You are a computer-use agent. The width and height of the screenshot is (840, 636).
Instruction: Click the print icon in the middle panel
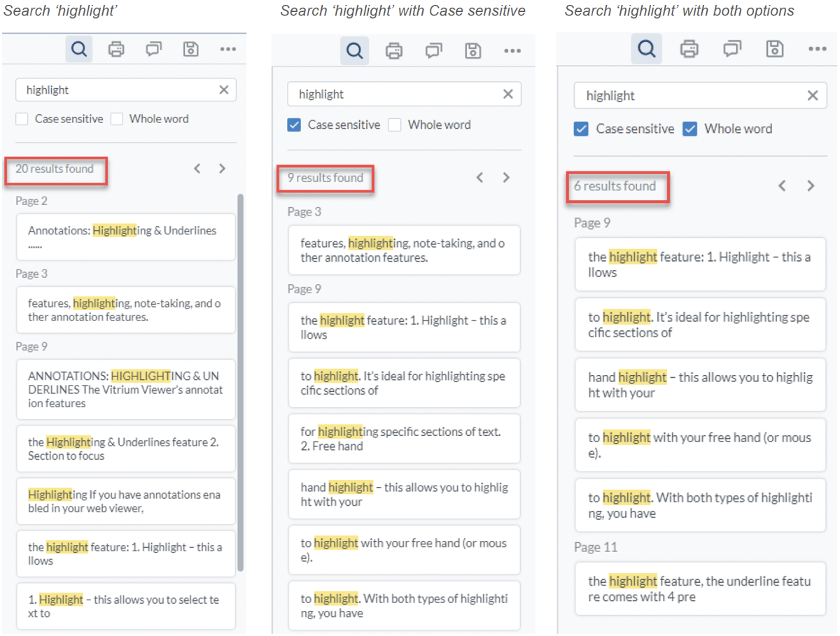click(393, 50)
